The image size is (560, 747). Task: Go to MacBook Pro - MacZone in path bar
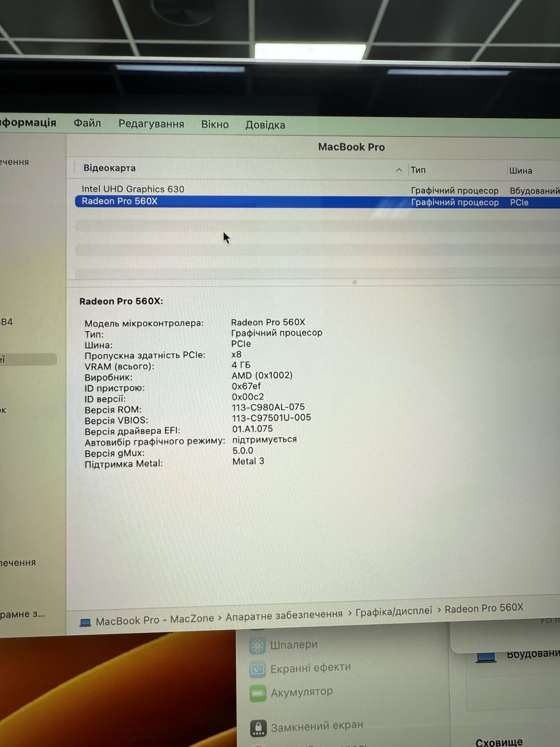pyautogui.click(x=155, y=620)
